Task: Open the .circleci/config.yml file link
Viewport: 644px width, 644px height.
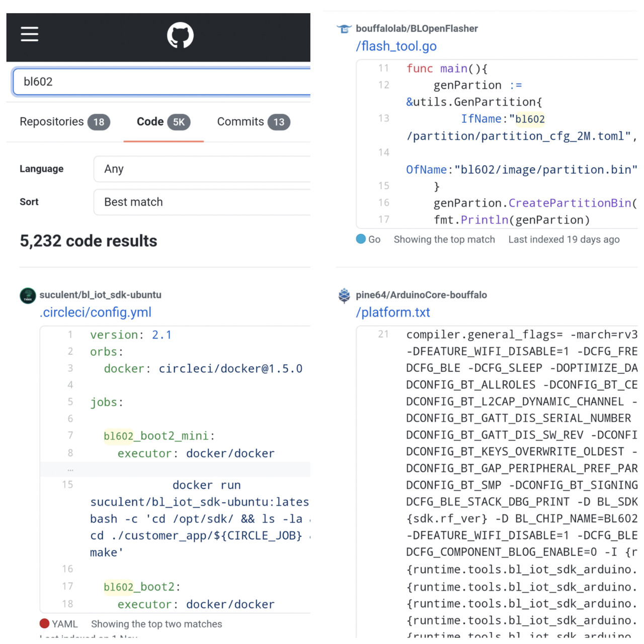Action: pyautogui.click(x=96, y=312)
